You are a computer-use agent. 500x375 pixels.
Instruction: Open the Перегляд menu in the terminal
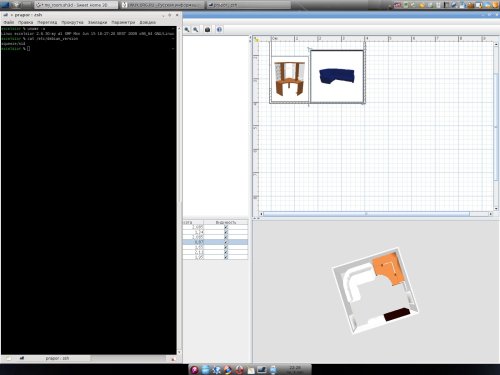coord(47,22)
